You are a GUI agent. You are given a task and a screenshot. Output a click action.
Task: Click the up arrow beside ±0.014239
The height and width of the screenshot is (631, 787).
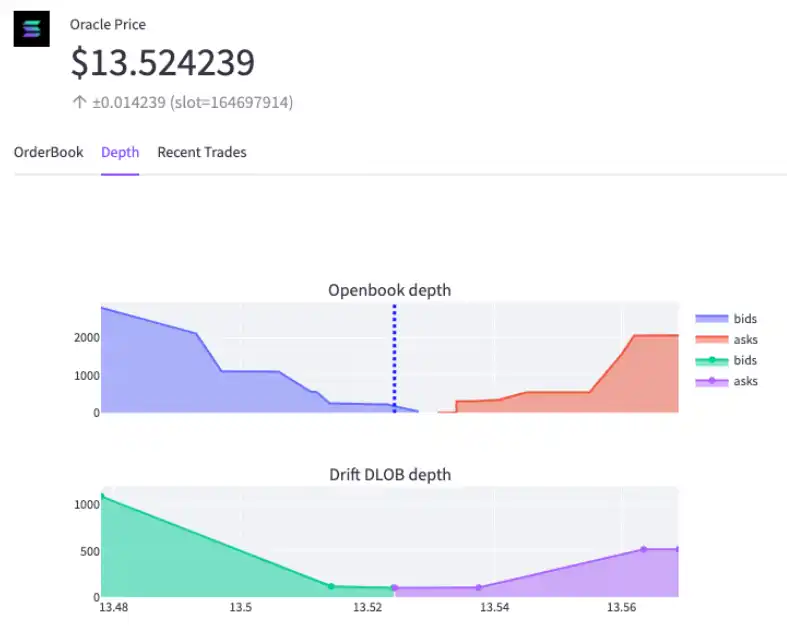point(79,102)
